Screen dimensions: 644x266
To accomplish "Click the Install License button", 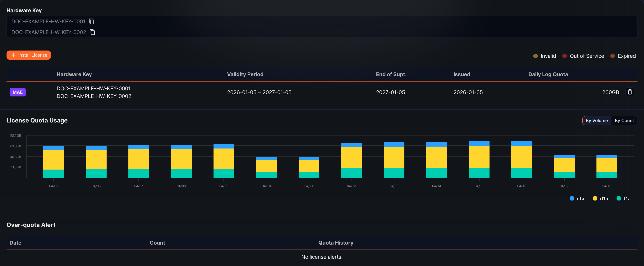I will (29, 55).
